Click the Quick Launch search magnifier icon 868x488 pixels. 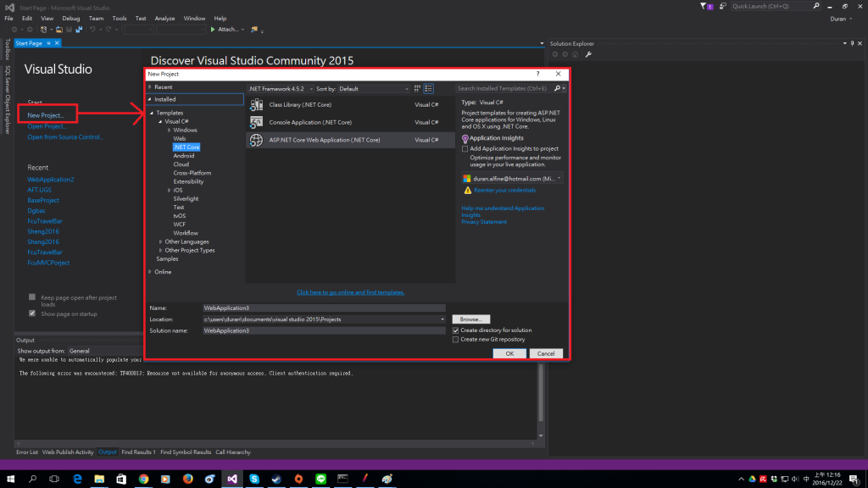[816, 6]
